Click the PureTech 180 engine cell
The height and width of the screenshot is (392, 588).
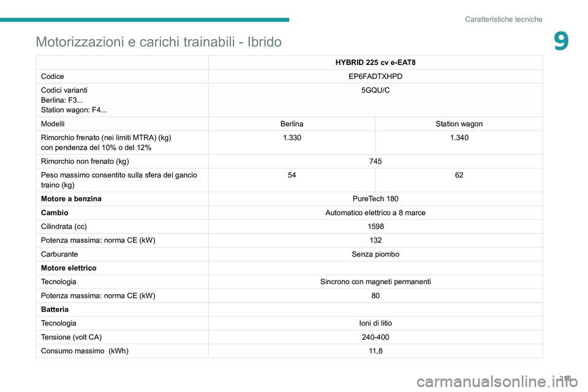pos(375,199)
